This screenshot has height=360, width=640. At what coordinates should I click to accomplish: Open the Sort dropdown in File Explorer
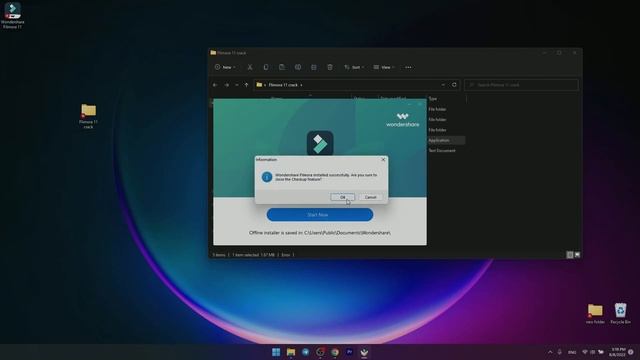coord(354,67)
